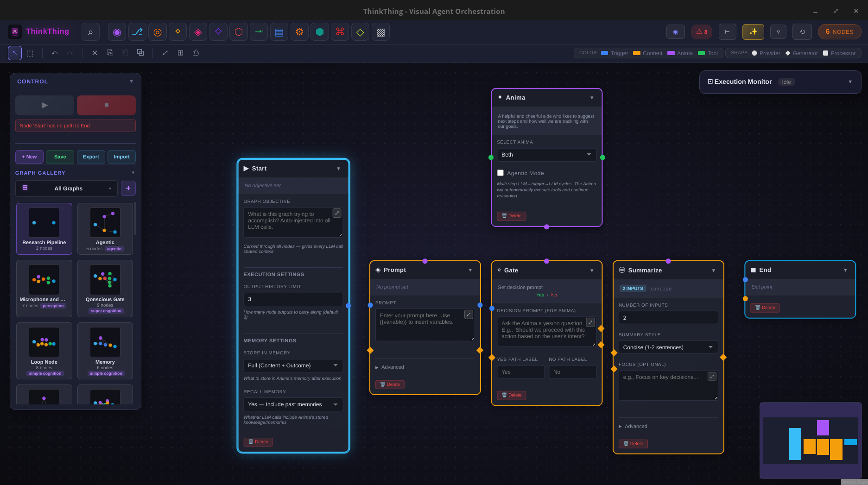Add the blue branching arrow node type
Image resolution: width=868 pixels, height=485 pixels.
point(137,32)
